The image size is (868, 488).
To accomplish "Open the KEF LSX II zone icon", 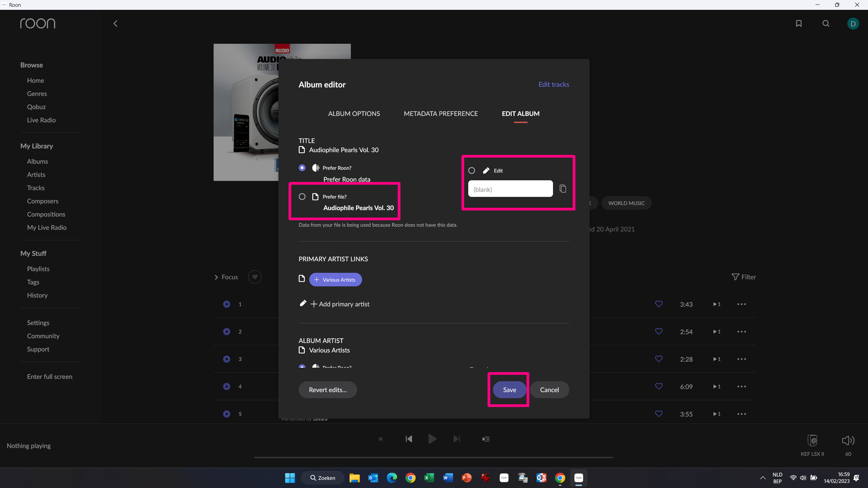I will tap(812, 441).
